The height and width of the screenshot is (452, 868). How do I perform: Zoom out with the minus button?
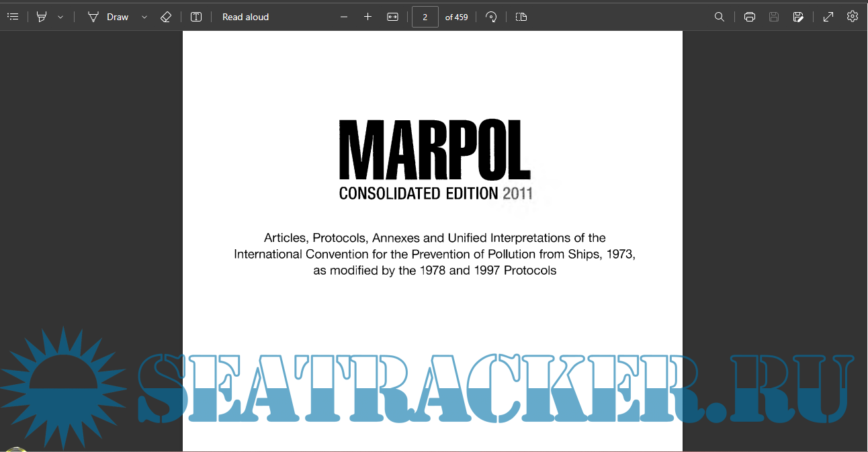click(344, 17)
